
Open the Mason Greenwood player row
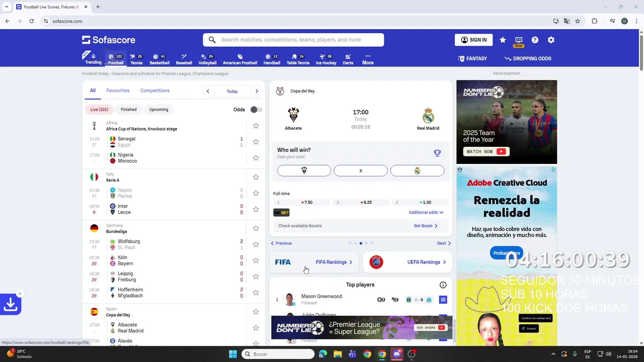click(361, 300)
